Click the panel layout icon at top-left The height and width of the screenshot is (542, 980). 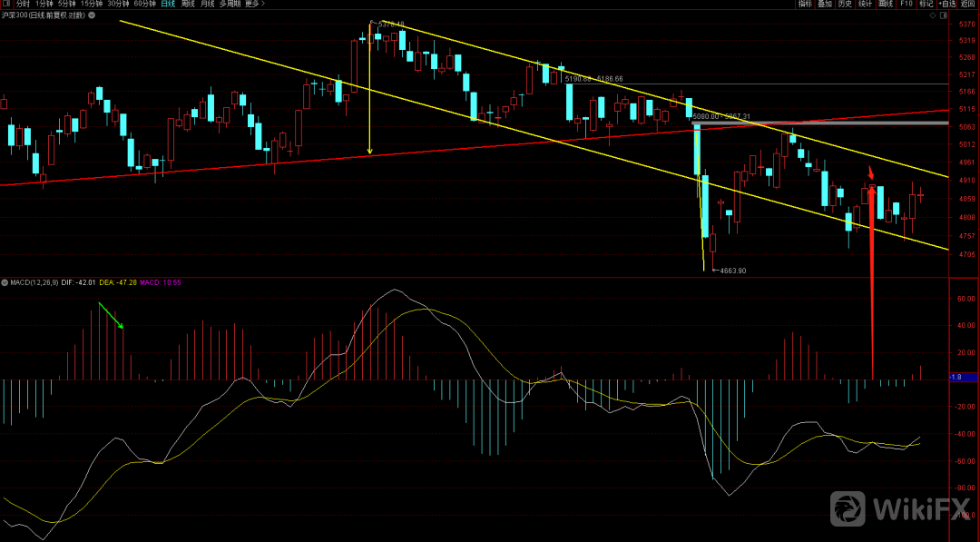pos(6,5)
